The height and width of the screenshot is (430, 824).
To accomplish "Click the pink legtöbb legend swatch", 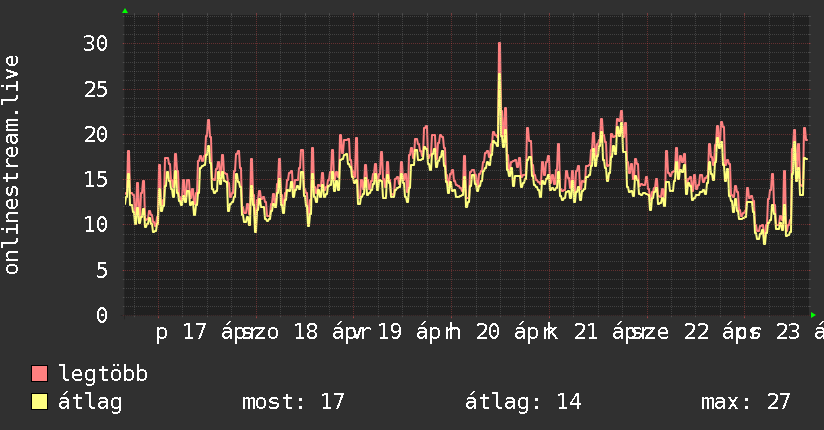I will [x=39, y=374].
